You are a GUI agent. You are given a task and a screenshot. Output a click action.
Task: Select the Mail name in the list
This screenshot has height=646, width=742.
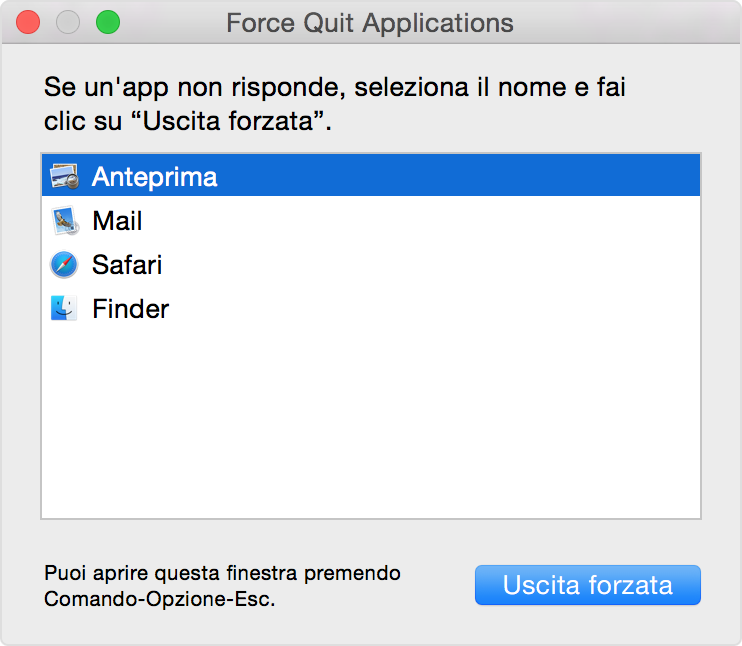click(117, 221)
